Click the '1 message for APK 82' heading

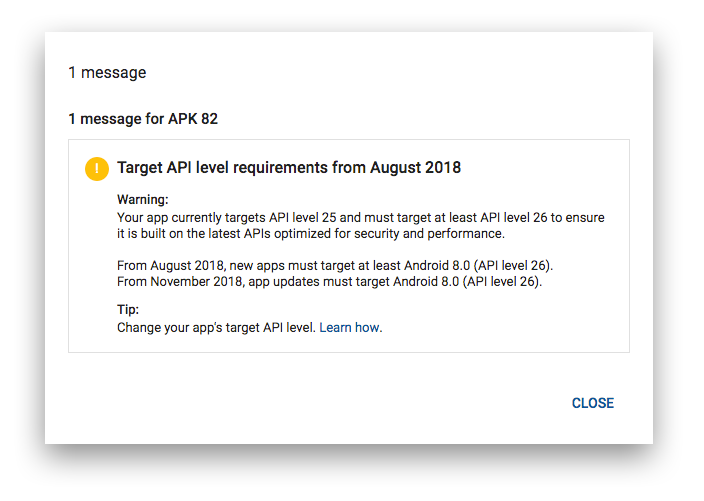pos(143,119)
